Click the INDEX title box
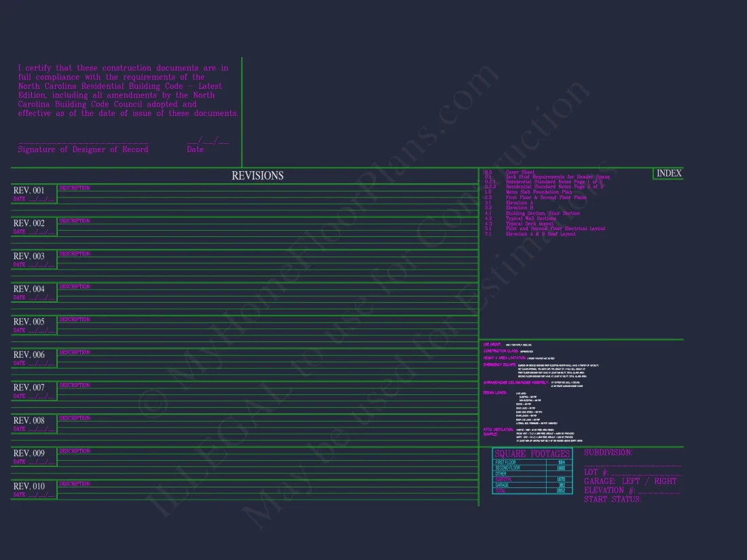Image resolution: width=747 pixels, height=560 pixels. coord(668,174)
